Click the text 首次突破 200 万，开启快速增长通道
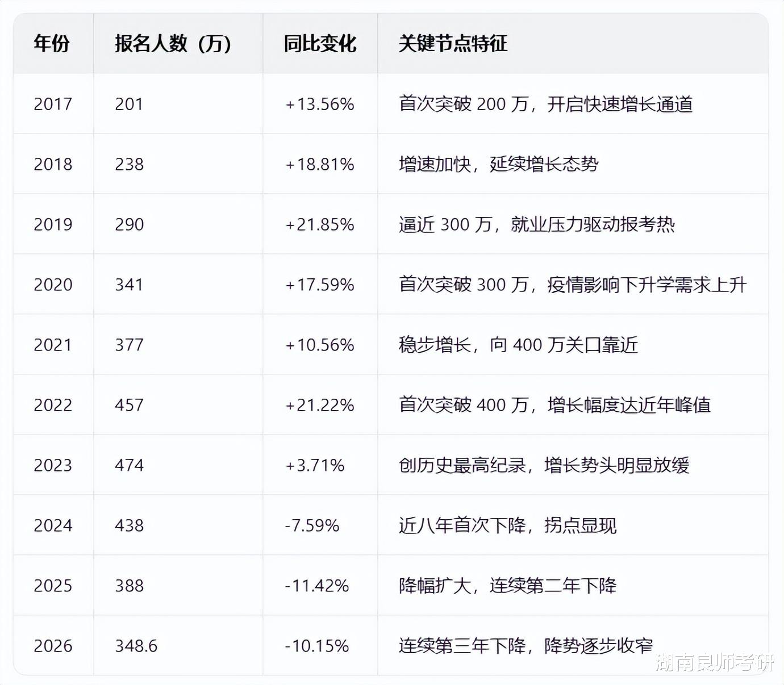Viewport: 784px width, 685px height. point(546,104)
